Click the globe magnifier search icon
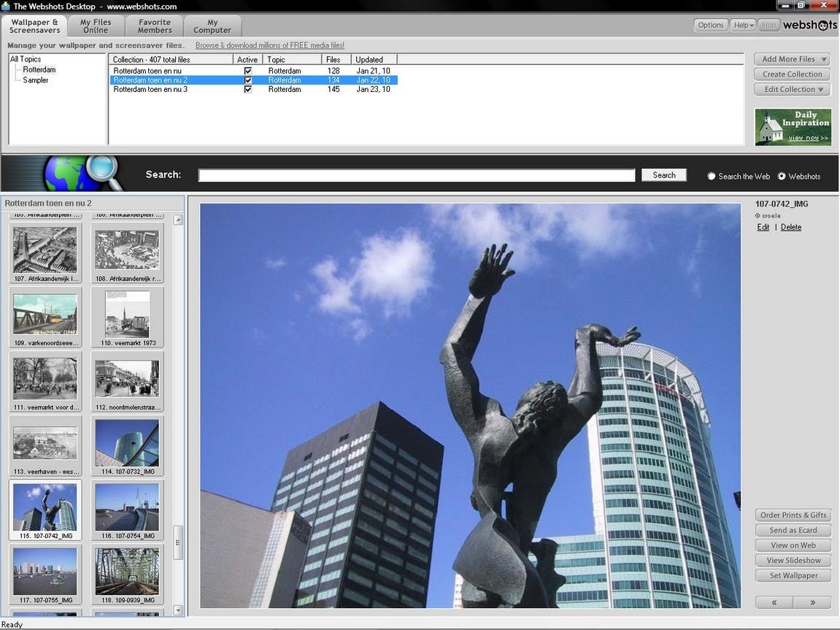Viewport: 840px width, 630px height. click(83, 173)
